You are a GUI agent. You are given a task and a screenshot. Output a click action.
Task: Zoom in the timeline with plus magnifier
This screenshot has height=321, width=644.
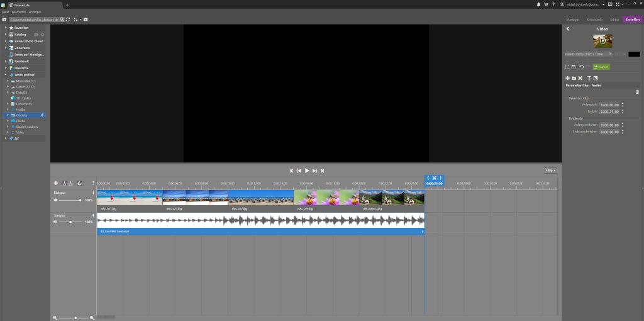point(92,318)
